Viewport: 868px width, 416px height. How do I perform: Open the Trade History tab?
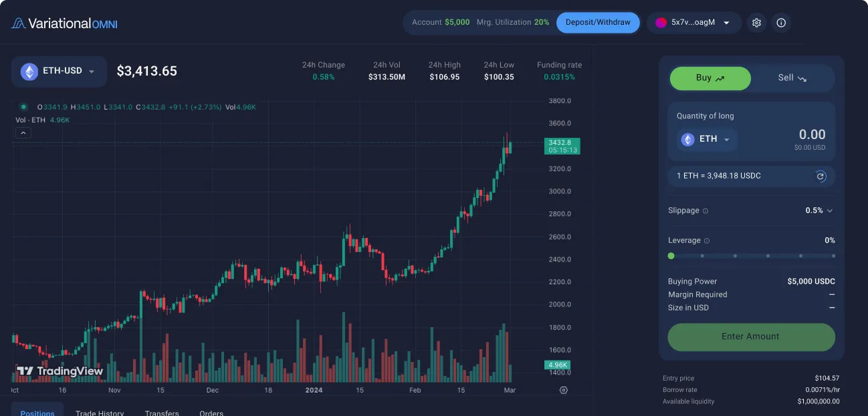pos(100,413)
